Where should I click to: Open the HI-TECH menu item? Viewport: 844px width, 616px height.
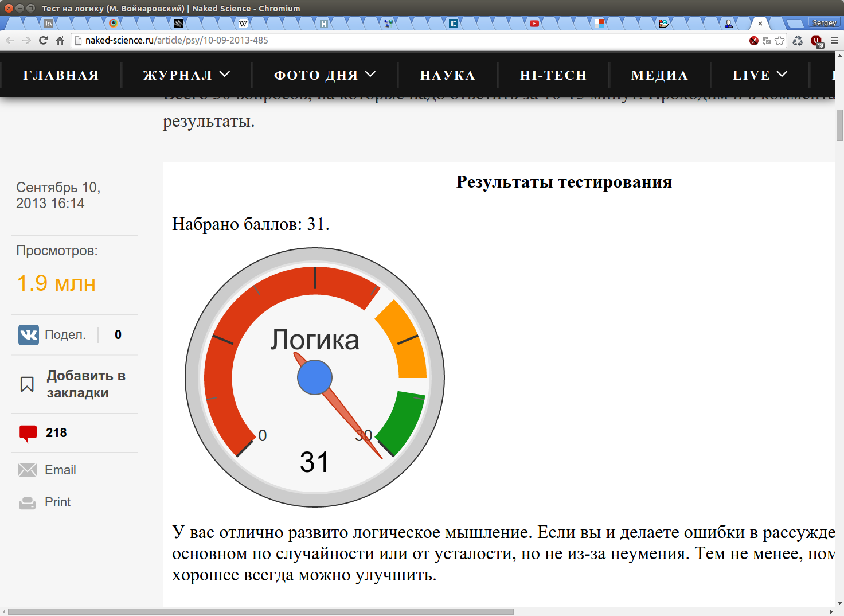tap(553, 75)
